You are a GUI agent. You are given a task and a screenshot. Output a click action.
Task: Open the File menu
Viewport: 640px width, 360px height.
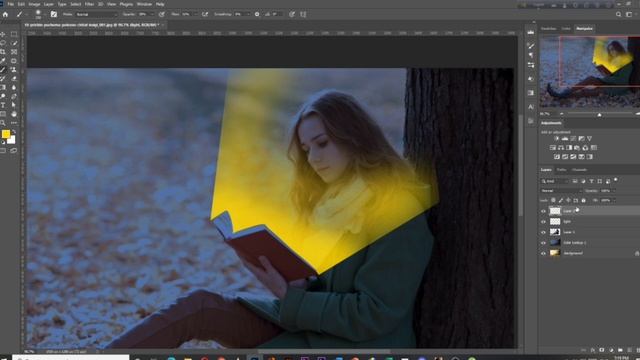tap(11, 4)
